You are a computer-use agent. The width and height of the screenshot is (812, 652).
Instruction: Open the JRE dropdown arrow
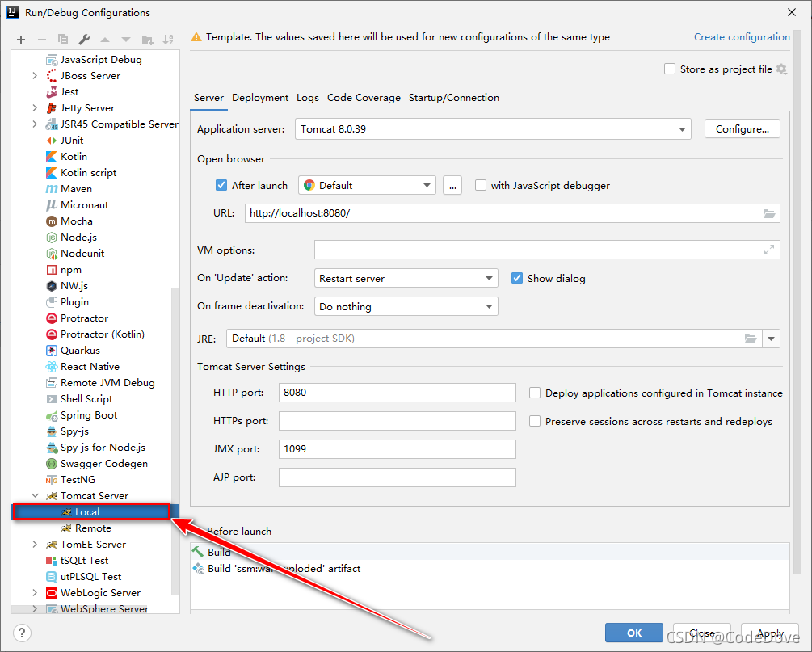tap(771, 339)
